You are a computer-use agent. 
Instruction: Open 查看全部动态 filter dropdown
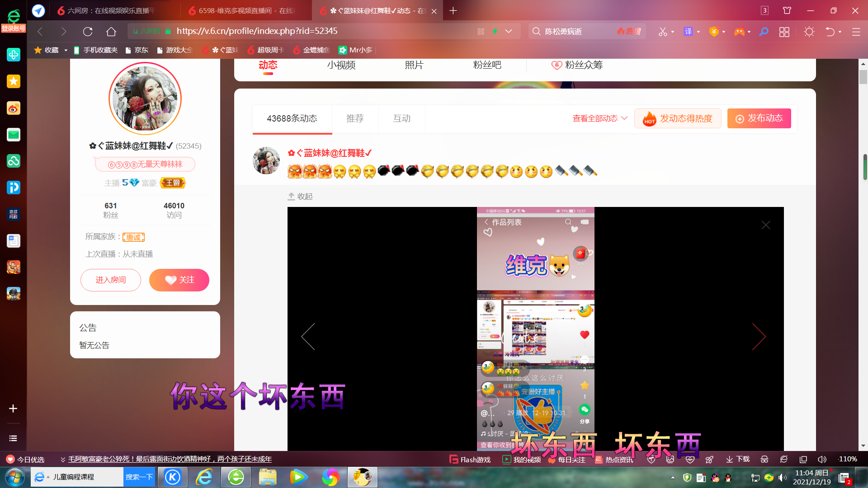[600, 118]
